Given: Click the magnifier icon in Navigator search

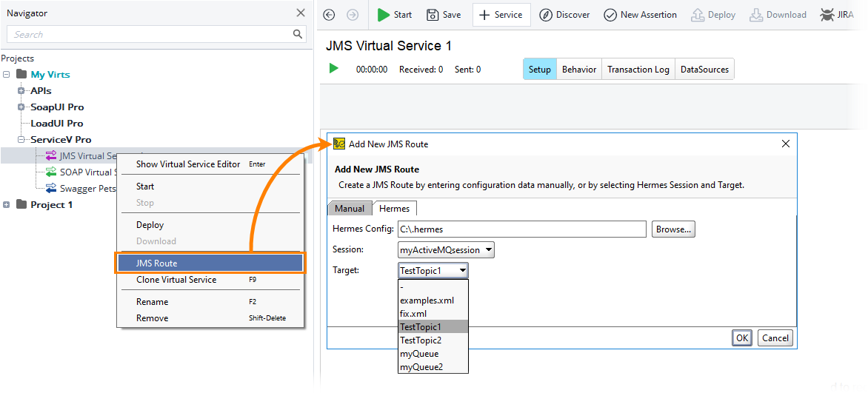Looking at the screenshot, I should tap(297, 34).
